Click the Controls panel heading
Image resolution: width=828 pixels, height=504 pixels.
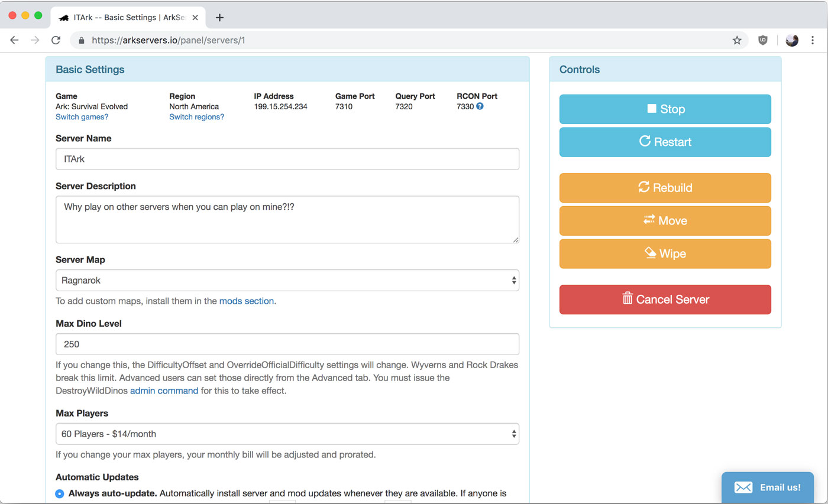pyautogui.click(x=580, y=69)
